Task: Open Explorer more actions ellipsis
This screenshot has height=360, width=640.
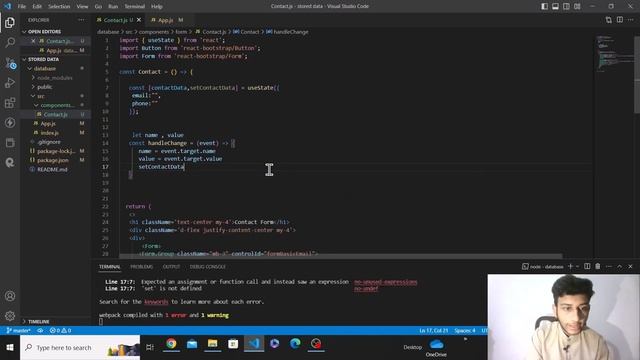Action: (81, 20)
